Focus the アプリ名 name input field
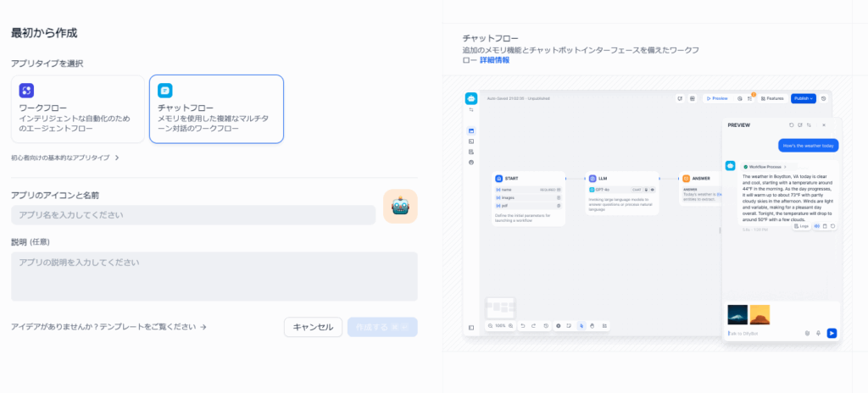Viewport: 868px width, 393px height. coord(193,215)
